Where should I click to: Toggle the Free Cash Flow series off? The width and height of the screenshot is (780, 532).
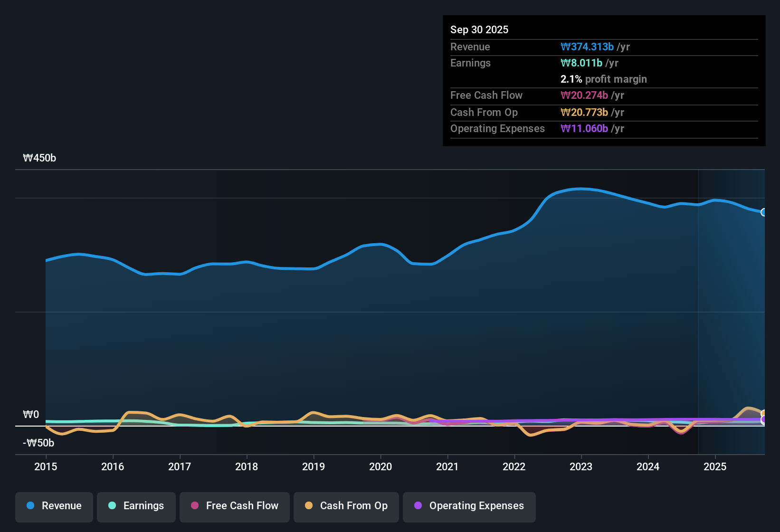pos(234,507)
